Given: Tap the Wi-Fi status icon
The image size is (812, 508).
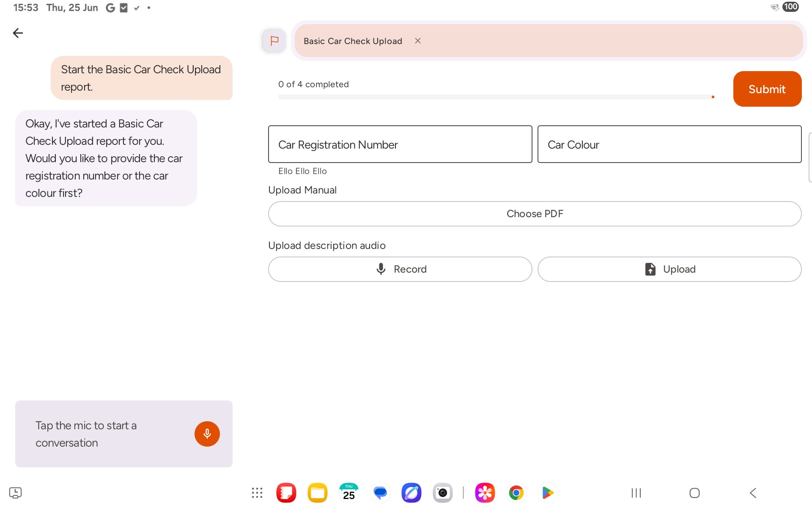Looking at the screenshot, I should pyautogui.click(x=775, y=7).
